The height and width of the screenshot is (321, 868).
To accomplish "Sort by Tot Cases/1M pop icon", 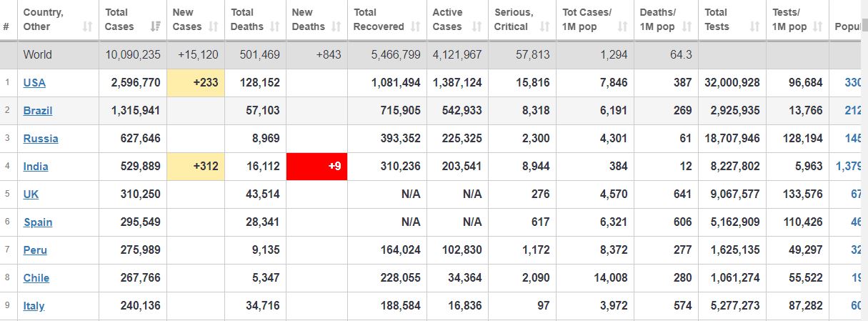I will pos(622,27).
